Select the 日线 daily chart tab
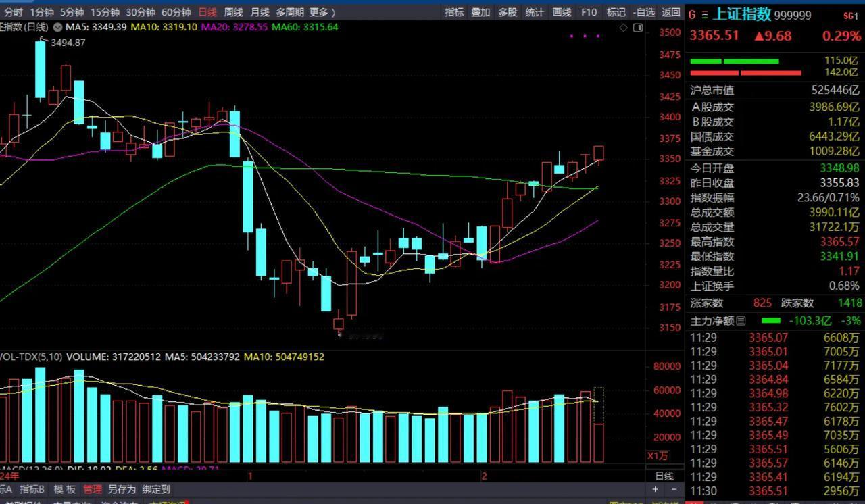Image resolution: width=865 pixels, height=504 pixels. coord(207,12)
